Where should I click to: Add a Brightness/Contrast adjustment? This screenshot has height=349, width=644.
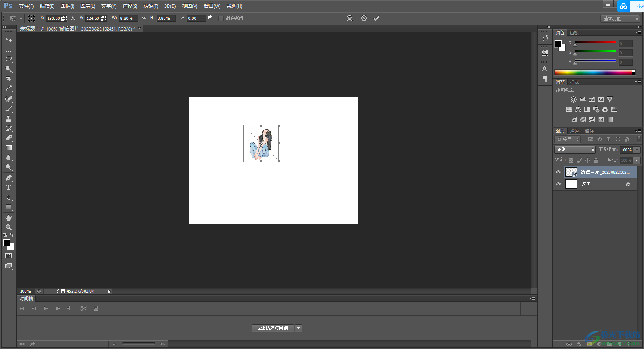[x=574, y=100]
